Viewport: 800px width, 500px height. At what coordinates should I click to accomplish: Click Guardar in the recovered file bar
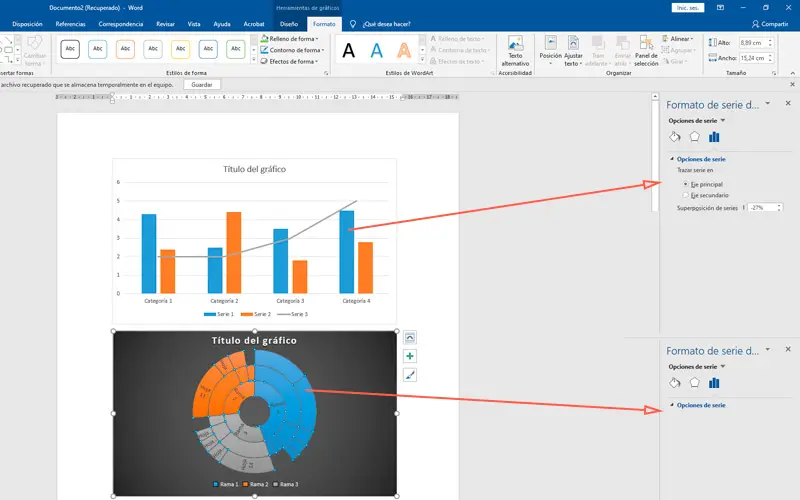202,85
